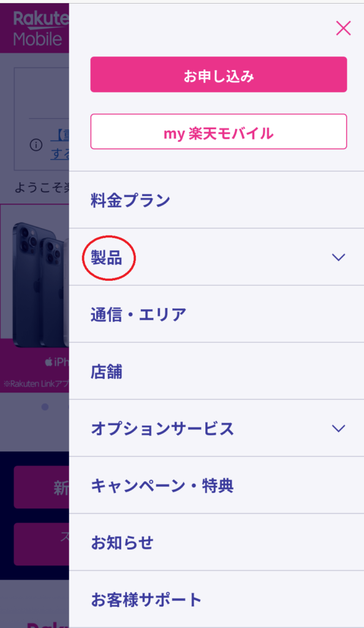Image resolution: width=364 pixels, height=628 pixels.
Task: Open the my 楽天モバイル button
Action: click(218, 132)
